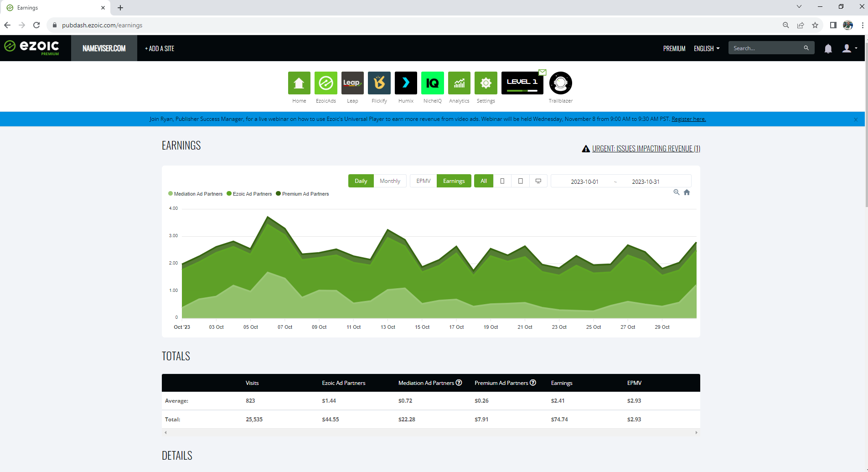Open the Flickify icon
868x472 pixels.
[x=379, y=83]
